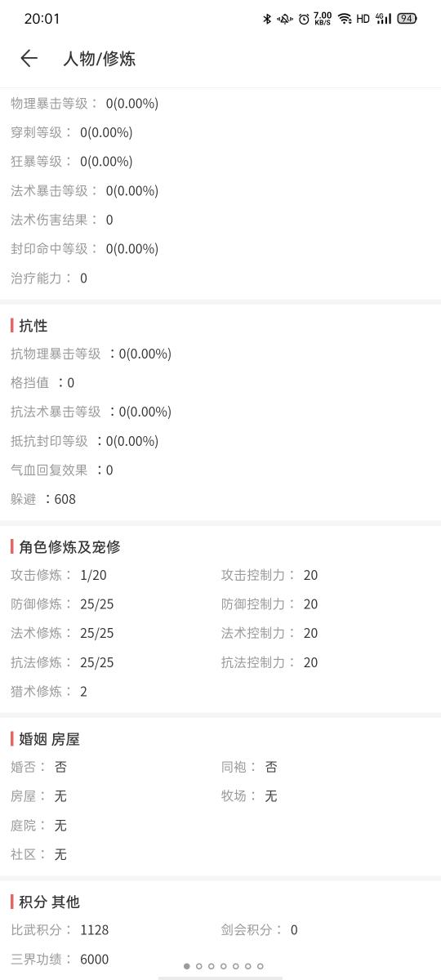Go to the middle fourth page dot

point(224,966)
